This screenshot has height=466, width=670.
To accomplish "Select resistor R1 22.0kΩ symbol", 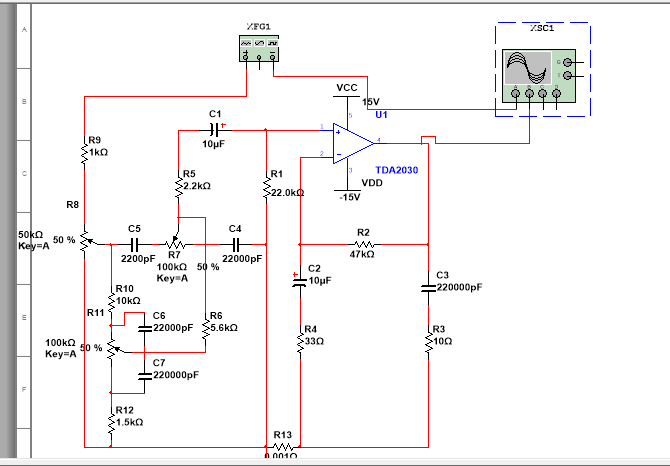I will 267,188.
